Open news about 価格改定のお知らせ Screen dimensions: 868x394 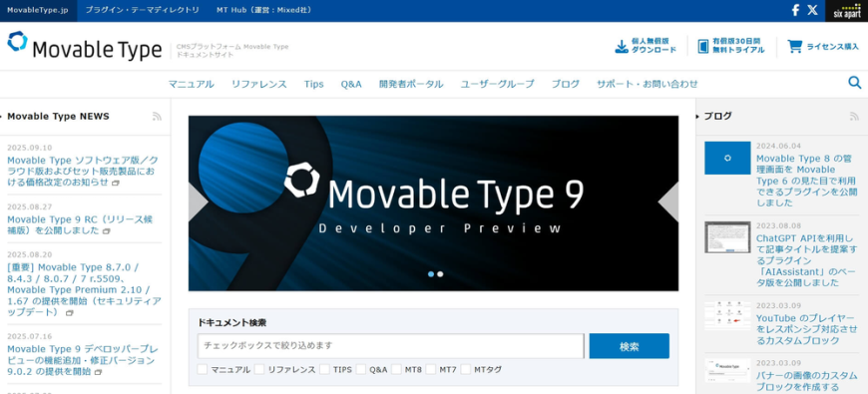pos(82,171)
